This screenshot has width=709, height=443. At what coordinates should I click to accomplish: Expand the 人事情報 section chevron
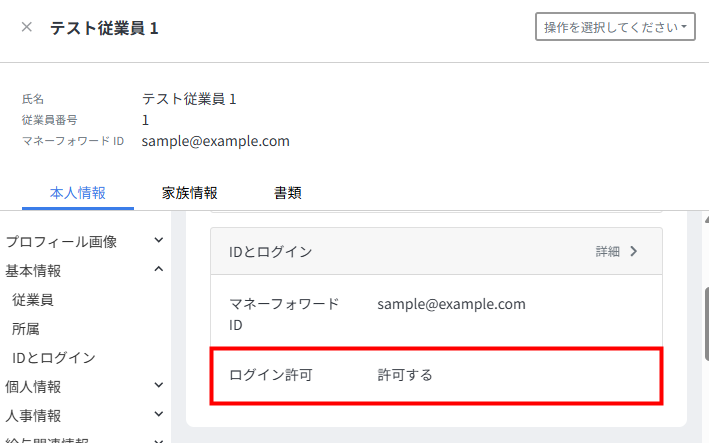(x=159, y=414)
